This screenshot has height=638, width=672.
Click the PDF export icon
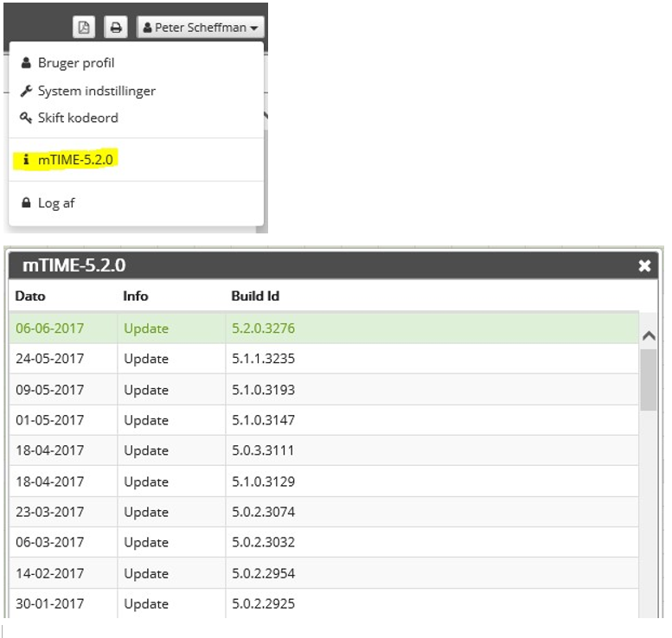[84, 27]
